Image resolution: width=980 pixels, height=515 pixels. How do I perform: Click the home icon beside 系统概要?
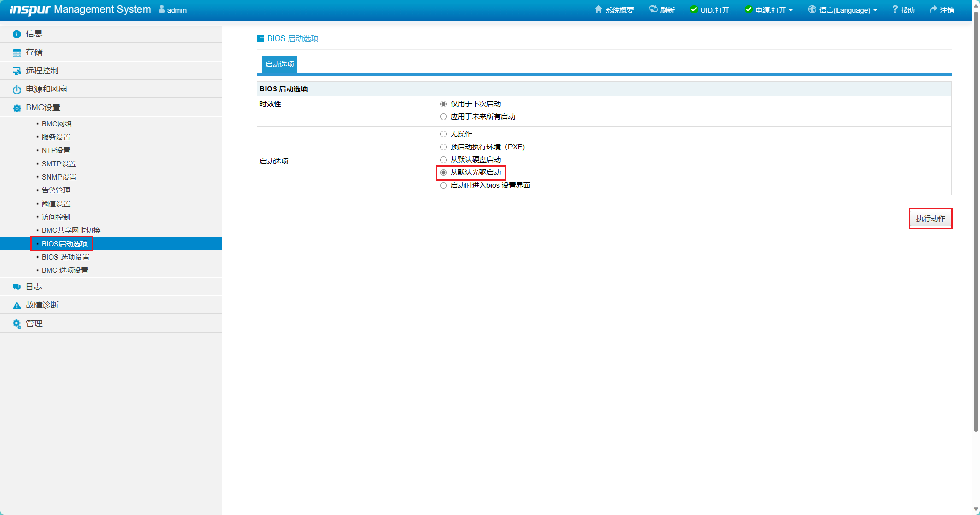click(598, 10)
